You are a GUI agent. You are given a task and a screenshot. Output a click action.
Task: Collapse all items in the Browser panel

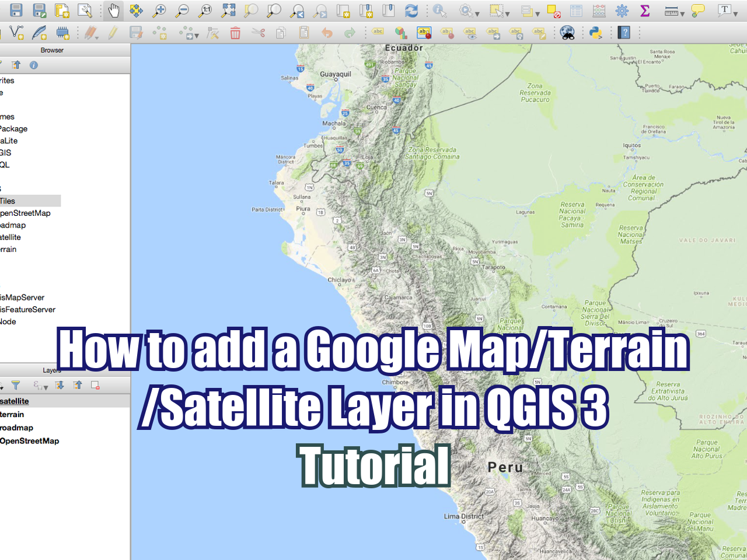pyautogui.click(x=16, y=65)
